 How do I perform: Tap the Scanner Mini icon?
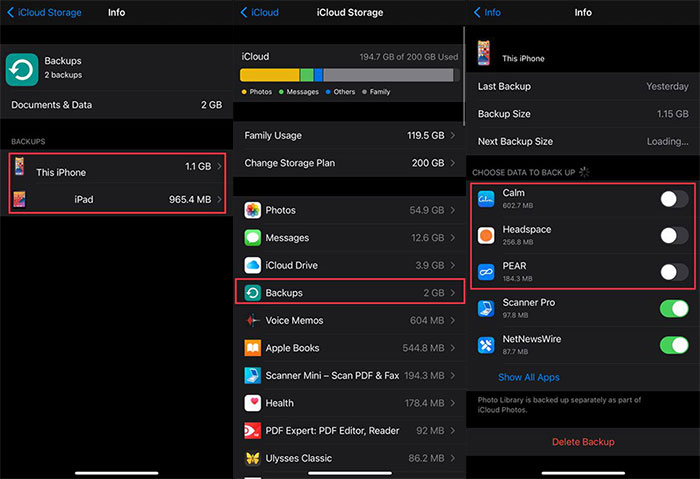point(253,375)
